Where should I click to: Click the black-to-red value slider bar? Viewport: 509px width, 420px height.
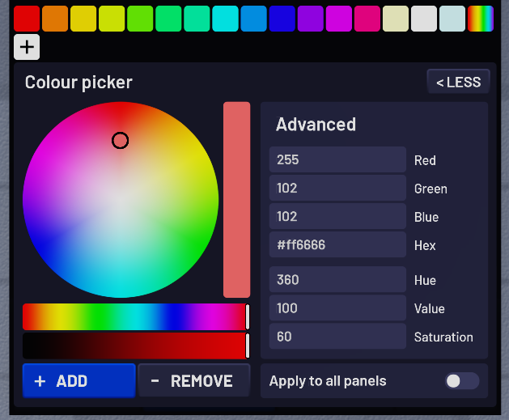click(x=134, y=346)
